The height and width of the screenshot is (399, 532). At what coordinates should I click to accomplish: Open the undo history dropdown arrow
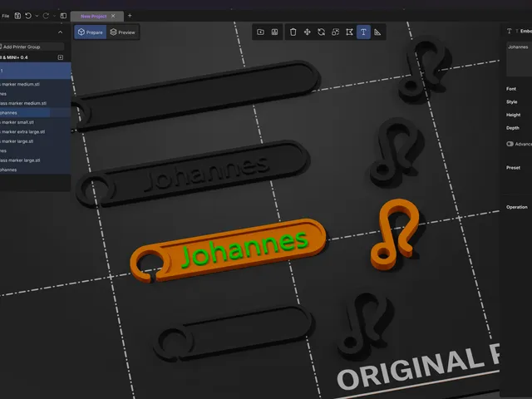click(x=37, y=16)
